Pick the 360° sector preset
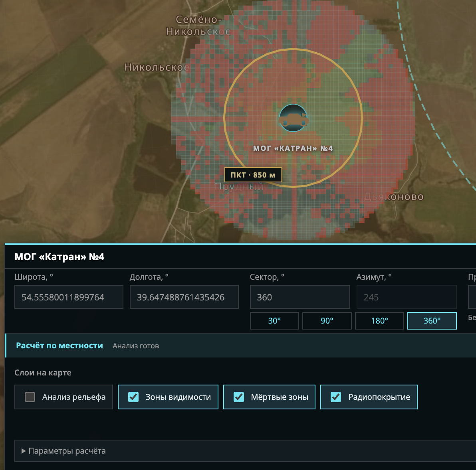Screen dimensions: 476x470 [x=432, y=321]
